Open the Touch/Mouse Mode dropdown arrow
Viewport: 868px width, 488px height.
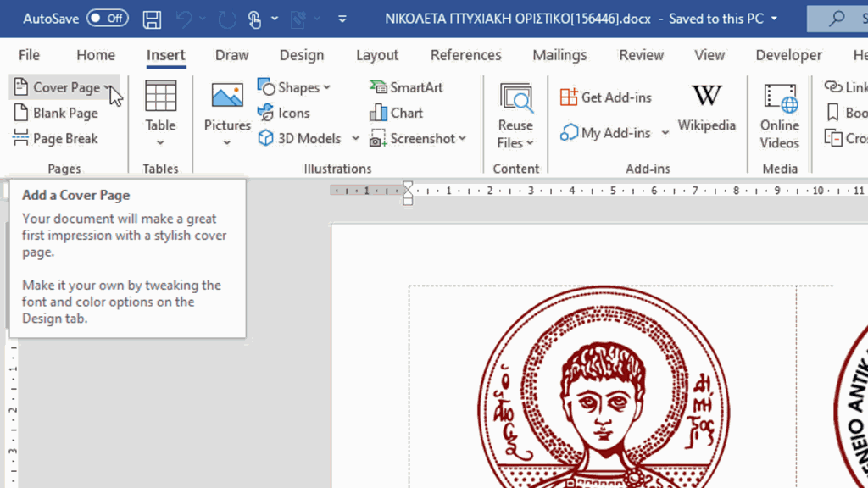click(275, 19)
